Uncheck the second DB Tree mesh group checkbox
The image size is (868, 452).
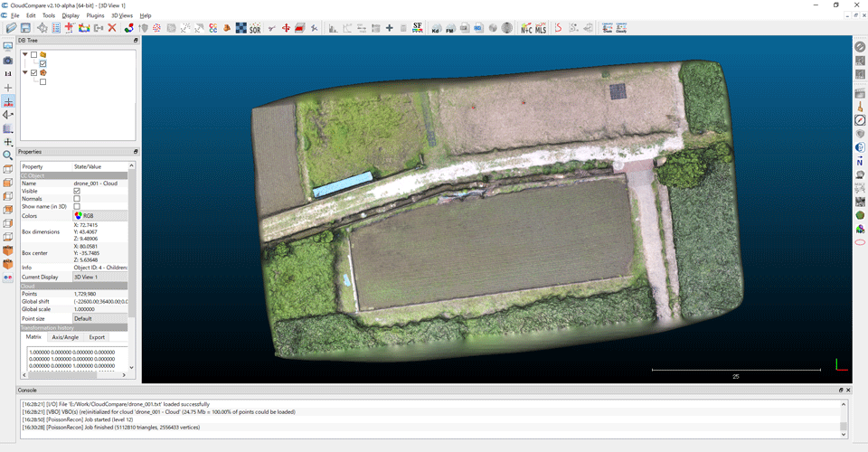pos(33,72)
